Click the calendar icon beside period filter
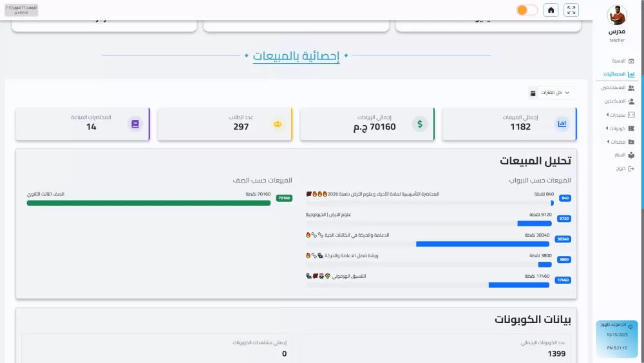The image size is (644, 363). pyautogui.click(x=533, y=93)
